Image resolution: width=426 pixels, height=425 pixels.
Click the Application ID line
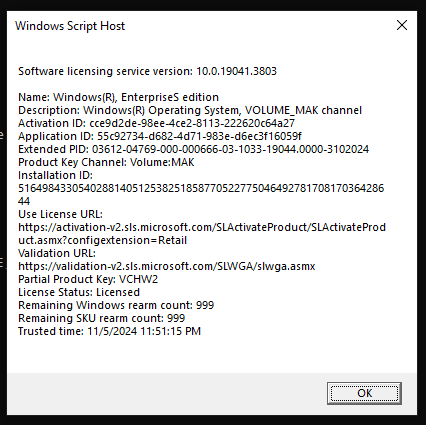[x=160, y=136]
